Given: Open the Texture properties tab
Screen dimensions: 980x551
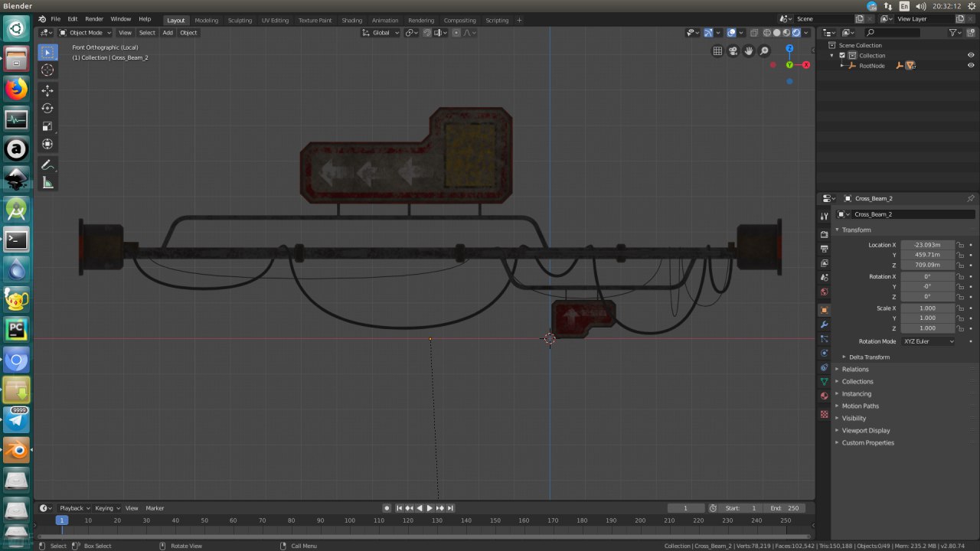Looking at the screenshot, I should [x=825, y=414].
